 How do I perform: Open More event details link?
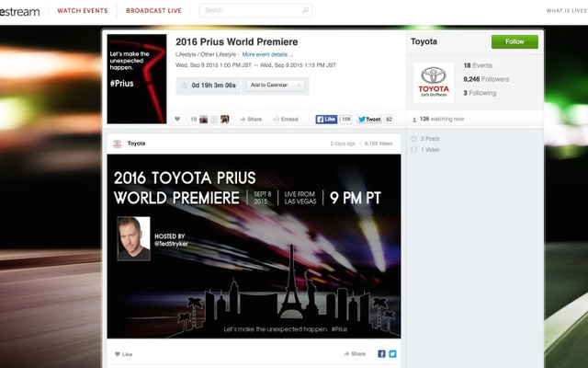[x=267, y=54]
